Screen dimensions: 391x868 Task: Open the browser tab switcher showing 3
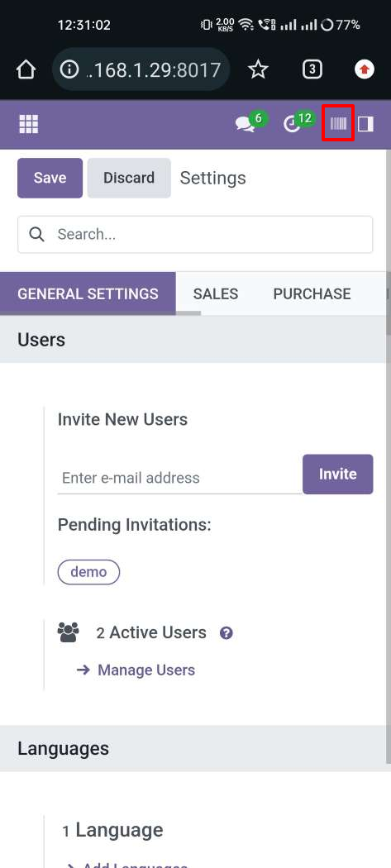(x=312, y=69)
